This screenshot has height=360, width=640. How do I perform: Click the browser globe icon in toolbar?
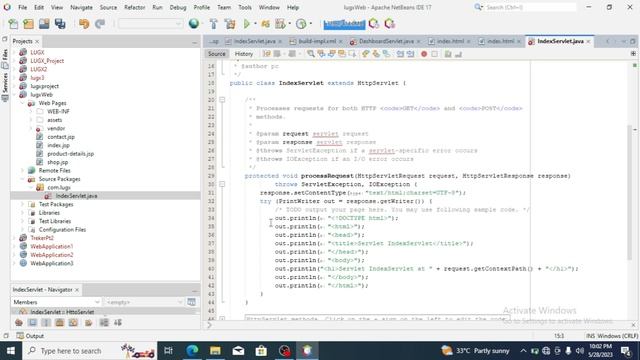[x=194, y=24]
